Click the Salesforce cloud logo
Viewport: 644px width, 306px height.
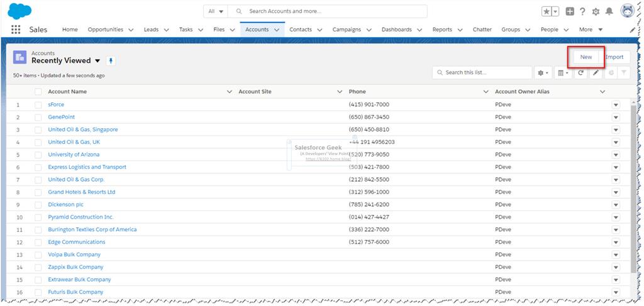pos(19,11)
